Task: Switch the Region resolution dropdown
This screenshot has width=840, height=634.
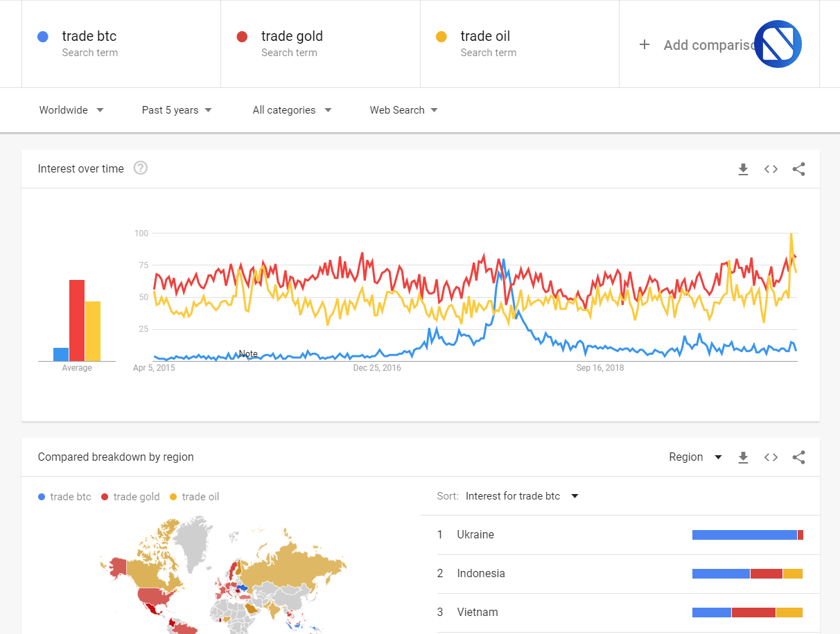Action: pos(695,457)
